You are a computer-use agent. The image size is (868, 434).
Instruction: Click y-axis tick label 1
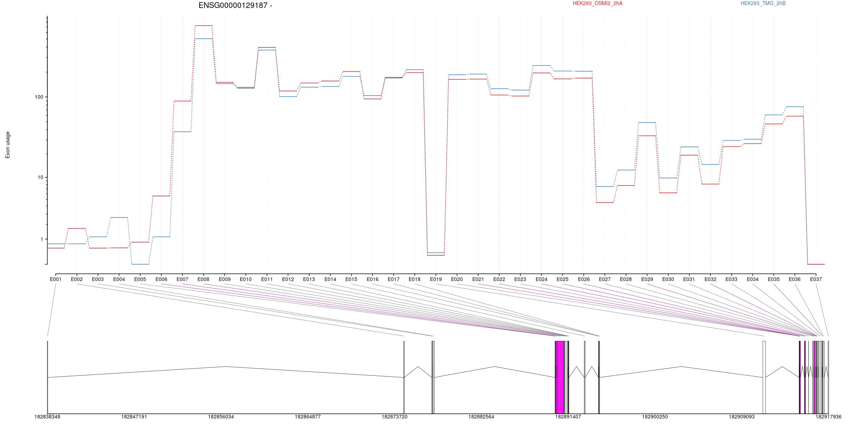[x=42, y=239]
